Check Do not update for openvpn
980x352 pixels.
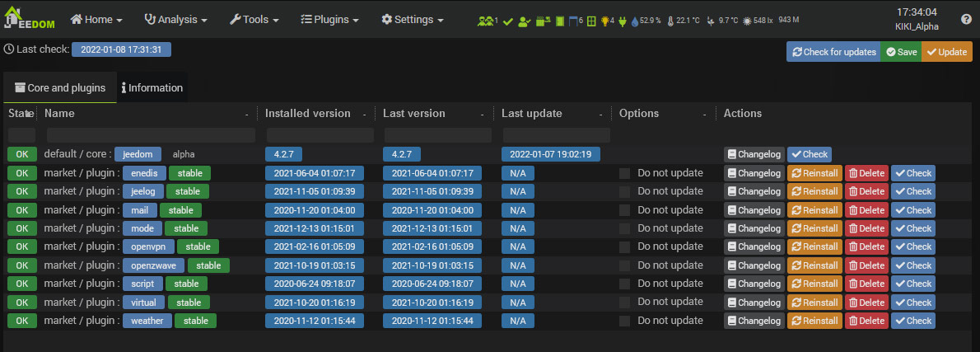point(624,247)
